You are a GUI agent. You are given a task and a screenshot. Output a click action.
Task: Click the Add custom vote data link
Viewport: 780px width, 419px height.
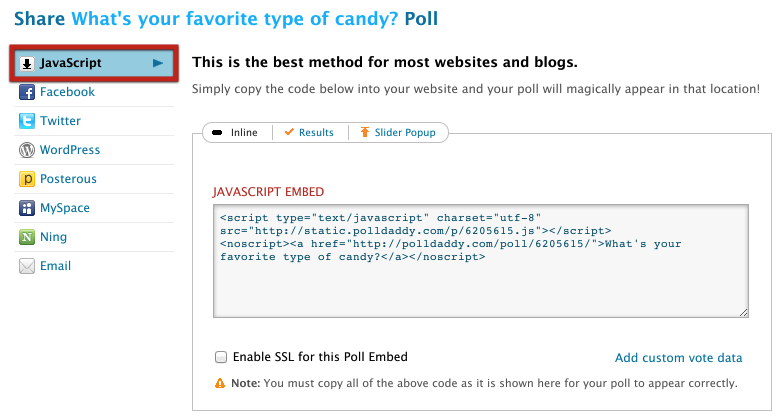coord(678,358)
